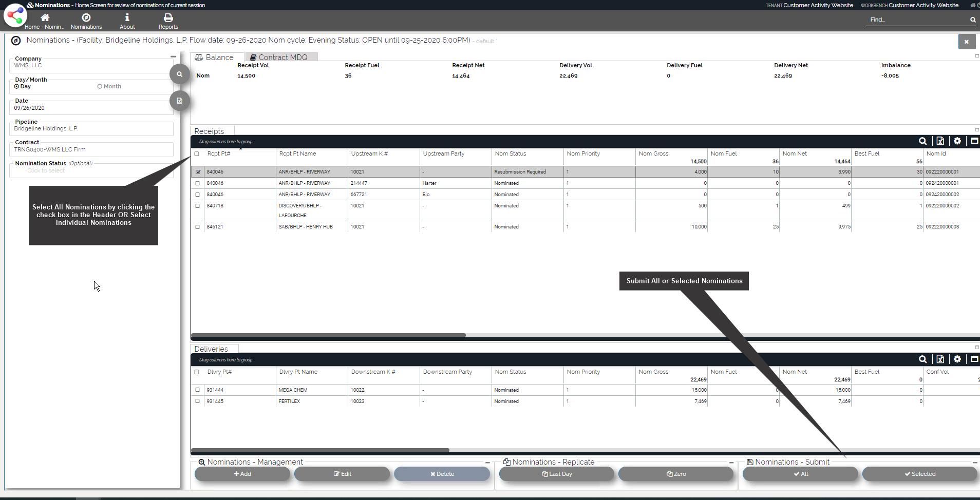
Task: Click the Home - Nominations house icon
Action: tap(45, 18)
